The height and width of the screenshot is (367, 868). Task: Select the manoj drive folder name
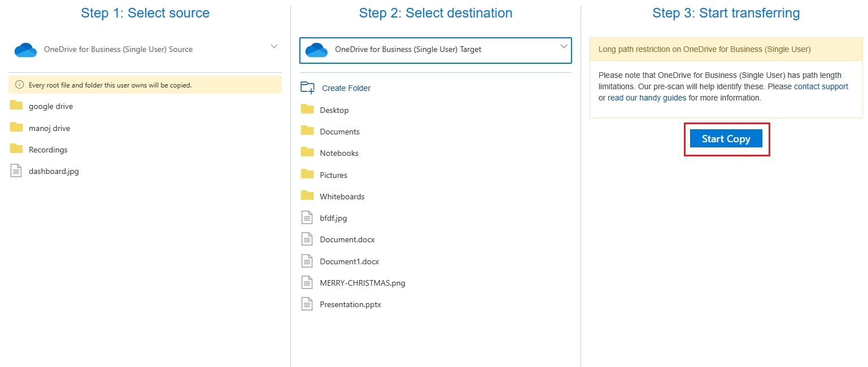50,128
